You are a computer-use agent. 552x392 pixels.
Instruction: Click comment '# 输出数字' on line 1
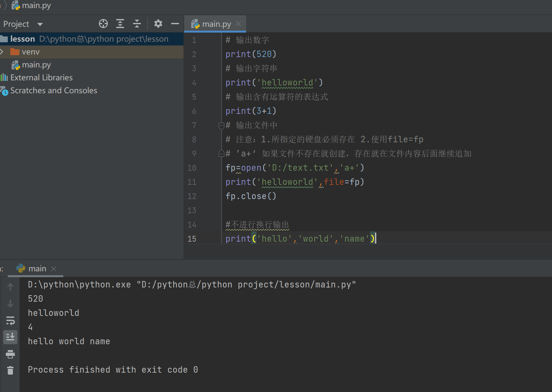tap(247, 40)
